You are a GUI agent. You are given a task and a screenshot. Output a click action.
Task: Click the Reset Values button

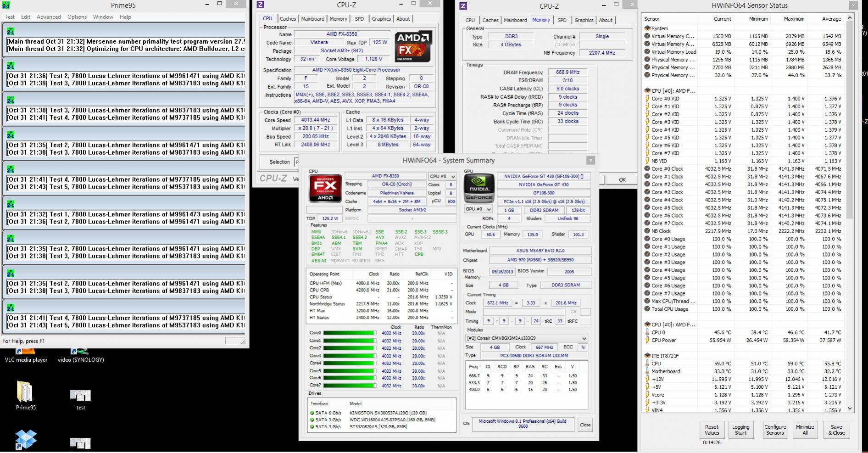click(x=712, y=430)
